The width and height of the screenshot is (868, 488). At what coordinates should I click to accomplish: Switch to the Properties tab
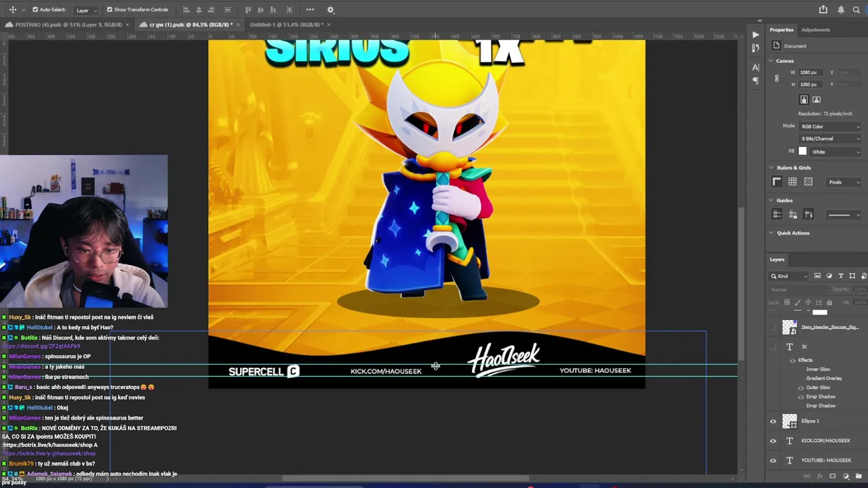pos(781,30)
